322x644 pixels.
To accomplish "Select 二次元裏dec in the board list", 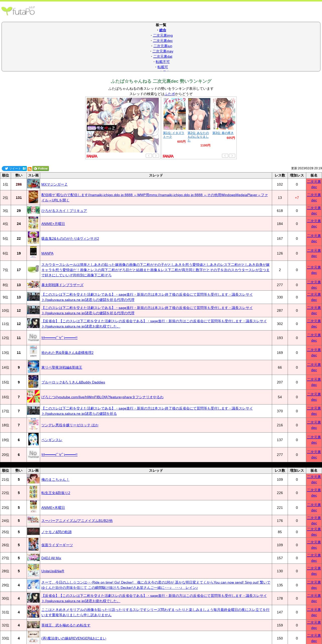I will tap(163, 41).
